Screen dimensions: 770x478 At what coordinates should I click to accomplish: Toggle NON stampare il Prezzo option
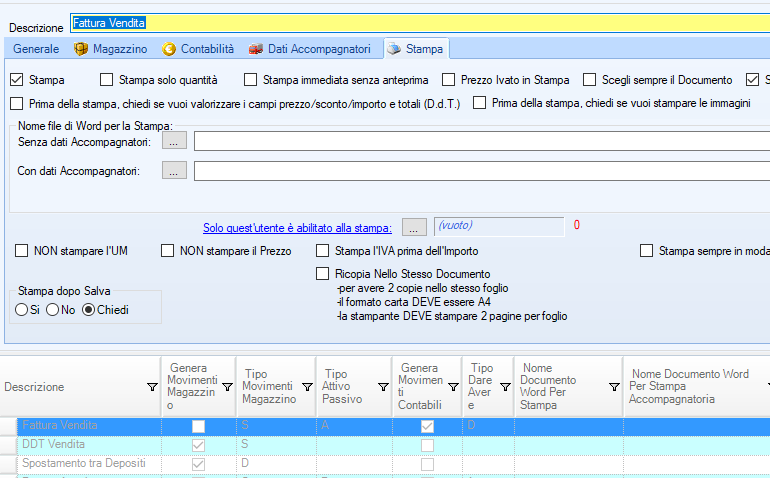tap(168, 251)
